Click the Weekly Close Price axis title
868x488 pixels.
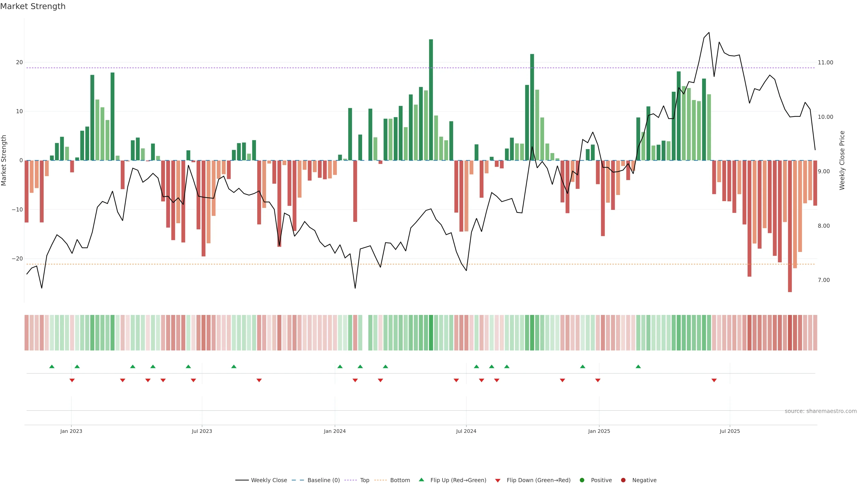tap(842, 160)
